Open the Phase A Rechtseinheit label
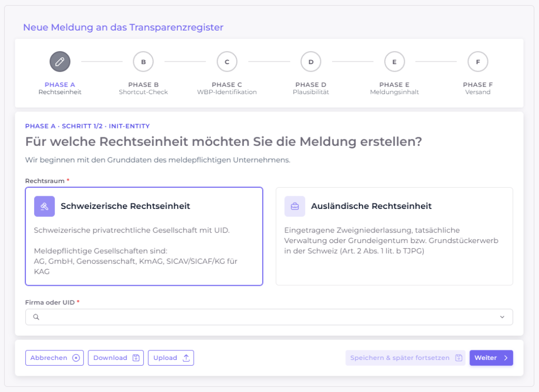Image resolution: width=539 pixels, height=392 pixels. click(x=60, y=88)
